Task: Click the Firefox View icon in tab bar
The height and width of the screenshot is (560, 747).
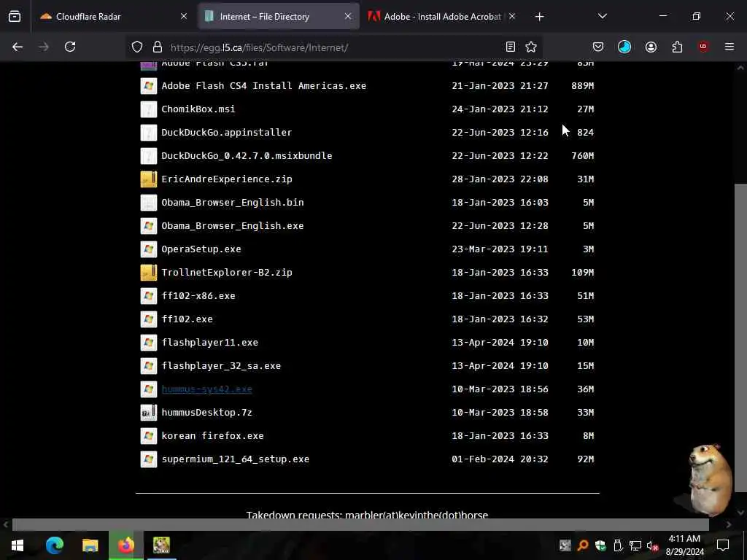Action: click(x=15, y=16)
